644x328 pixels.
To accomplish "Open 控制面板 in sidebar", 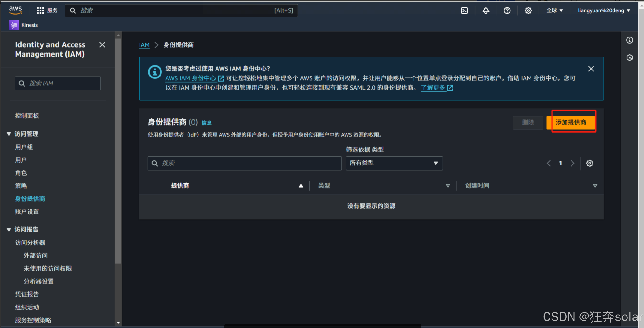I will (27, 116).
